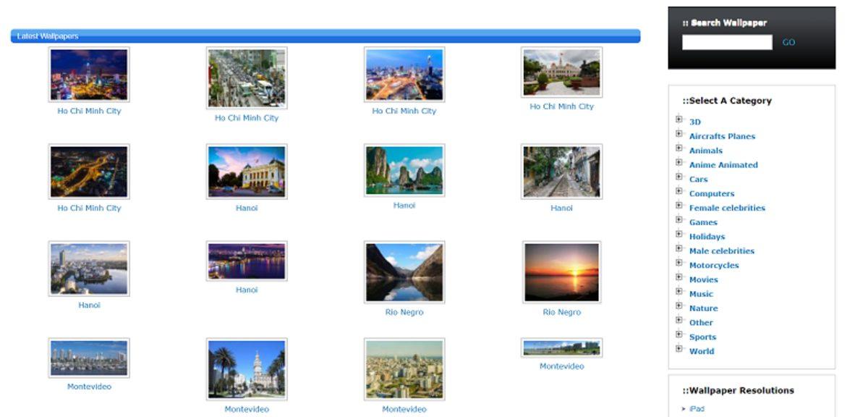Viewport: 868px width, 417px height.
Task: Open the Ho Chi Minh City traffic thumbnail
Action: (x=247, y=78)
